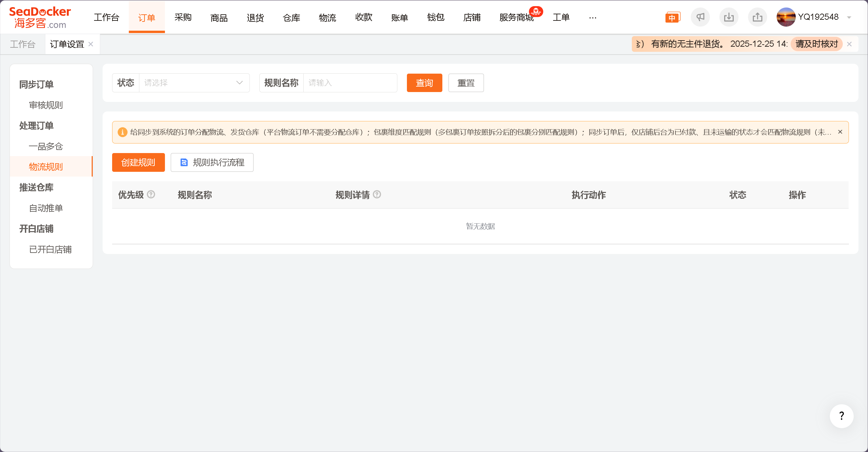Viewport: 868px width, 452px height.
Task: Click the 创建规则 button
Action: point(138,162)
